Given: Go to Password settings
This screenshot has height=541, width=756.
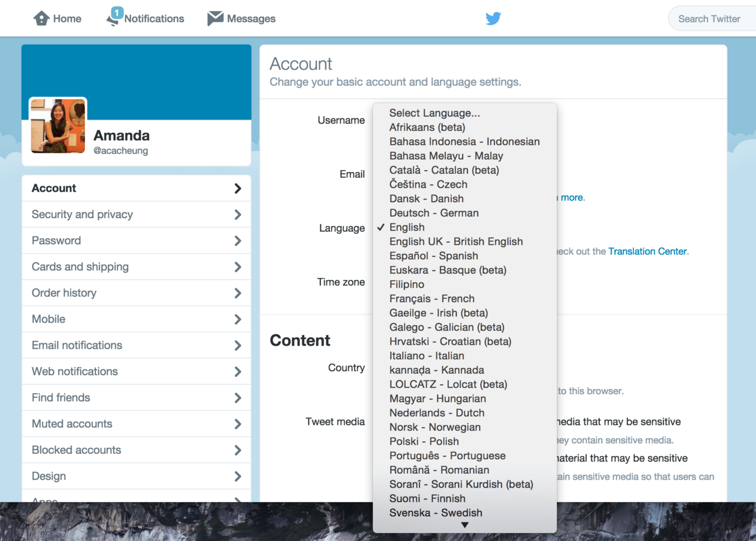Looking at the screenshot, I should (136, 240).
